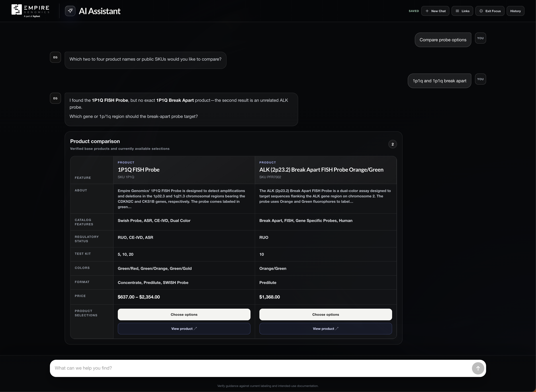The width and height of the screenshot is (536, 392).
Task: Start a New Chat
Action: [x=435, y=11]
